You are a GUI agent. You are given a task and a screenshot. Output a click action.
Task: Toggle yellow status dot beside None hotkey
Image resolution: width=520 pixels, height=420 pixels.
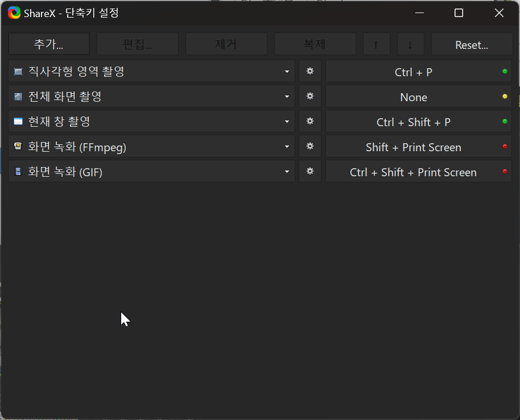pos(505,97)
